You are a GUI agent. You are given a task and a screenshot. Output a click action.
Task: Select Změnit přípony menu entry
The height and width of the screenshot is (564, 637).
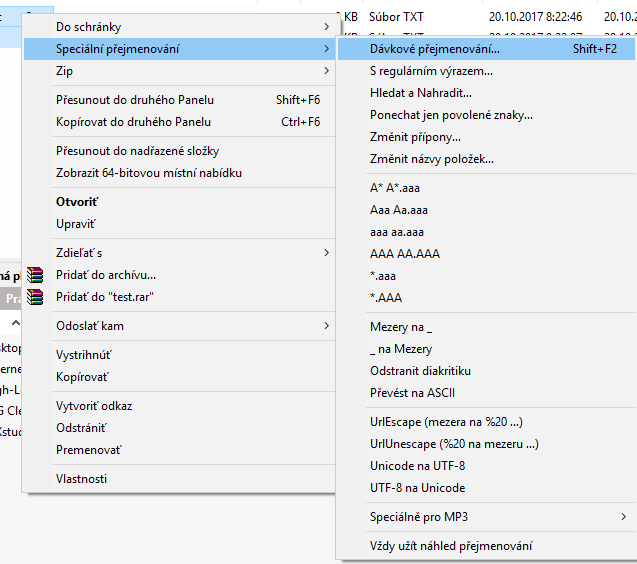point(415,137)
